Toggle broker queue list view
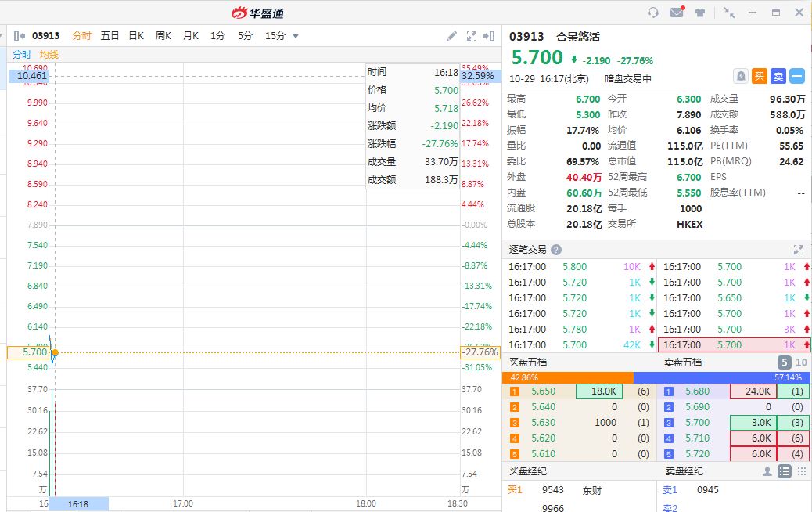Screen dimensions: 812x512 [784, 471]
